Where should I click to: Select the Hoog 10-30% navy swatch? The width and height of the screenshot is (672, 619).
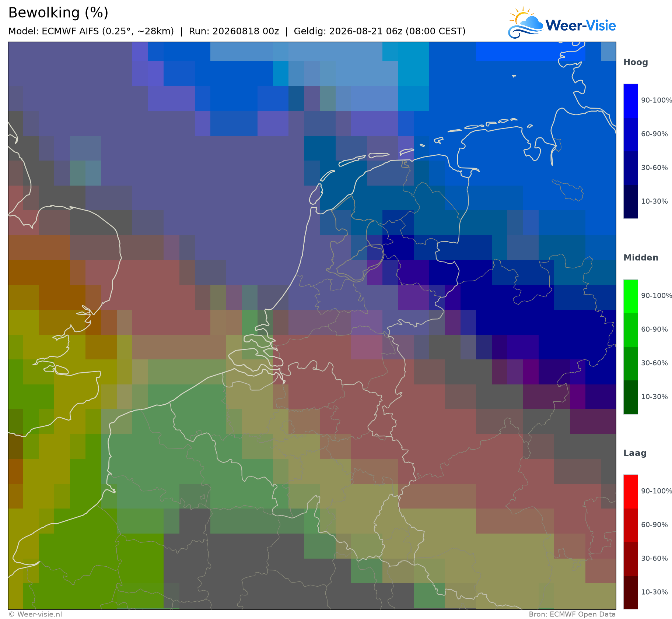point(630,202)
